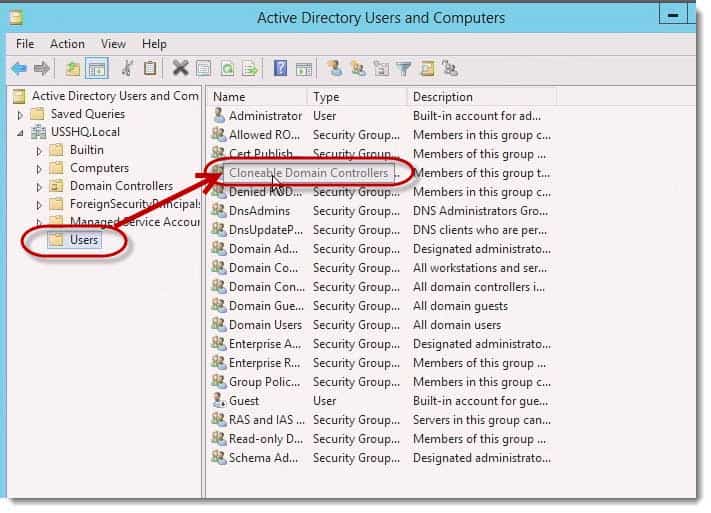The width and height of the screenshot is (711, 513).
Task: Expand the Saved Queries node
Action: pyautogui.click(x=20, y=115)
